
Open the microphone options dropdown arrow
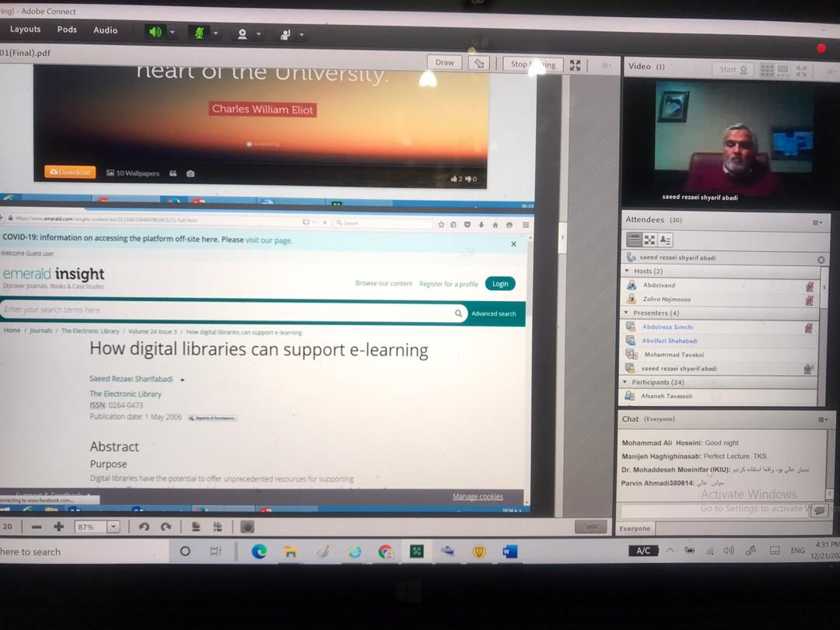pyautogui.click(x=215, y=33)
